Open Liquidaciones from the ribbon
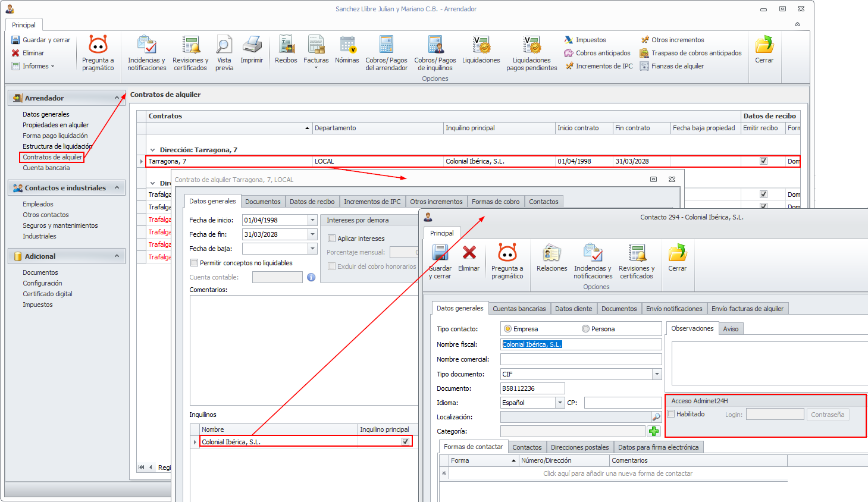 coord(481,49)
